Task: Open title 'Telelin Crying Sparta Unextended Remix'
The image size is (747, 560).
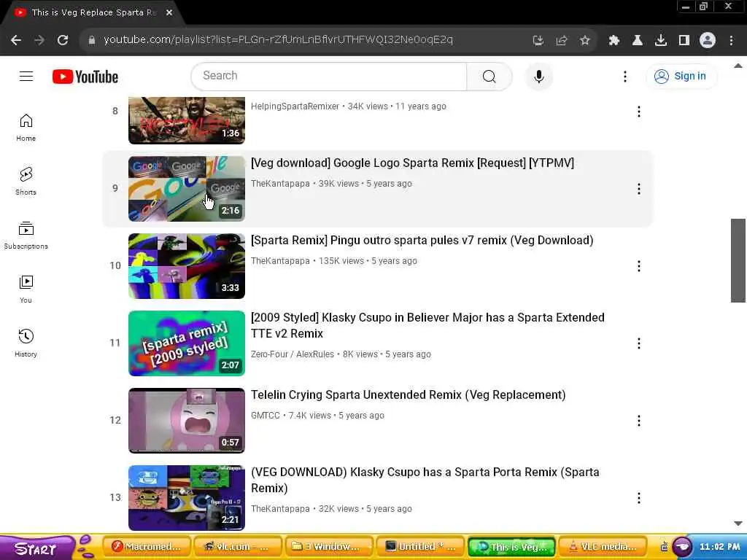Action: (409, 394)
